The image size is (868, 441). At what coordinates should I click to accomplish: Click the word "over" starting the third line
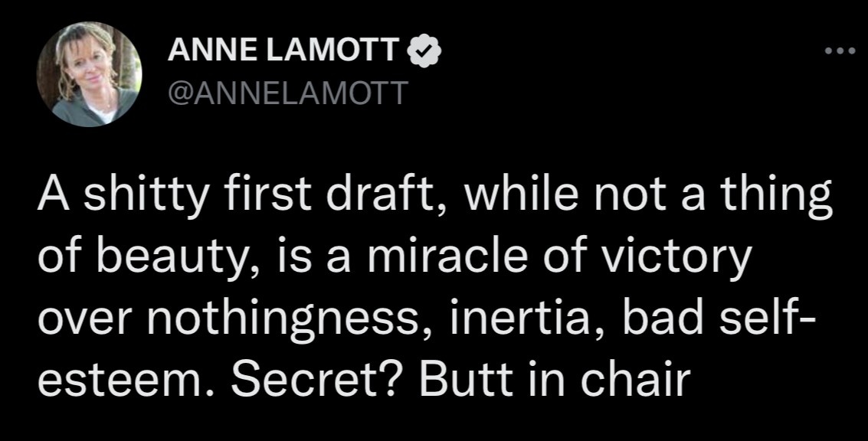coord(77,318)
